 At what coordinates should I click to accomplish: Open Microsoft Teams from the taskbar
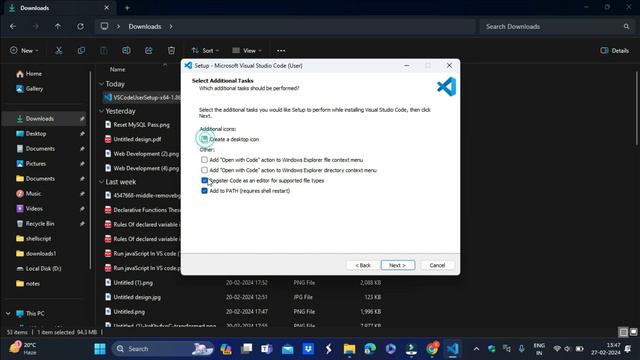(x=267, y=349)
